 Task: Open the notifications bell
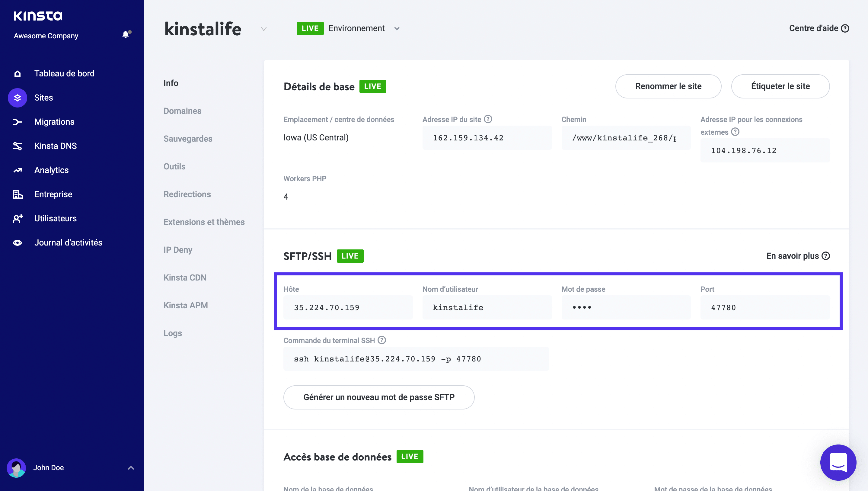coord(126,34)
